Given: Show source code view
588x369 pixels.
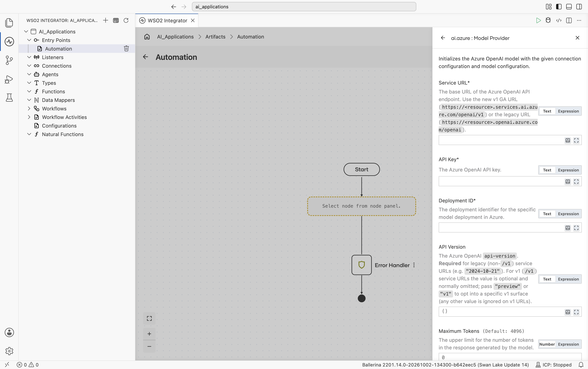Looking at the screenshot, I should click(x=559, y=20).
